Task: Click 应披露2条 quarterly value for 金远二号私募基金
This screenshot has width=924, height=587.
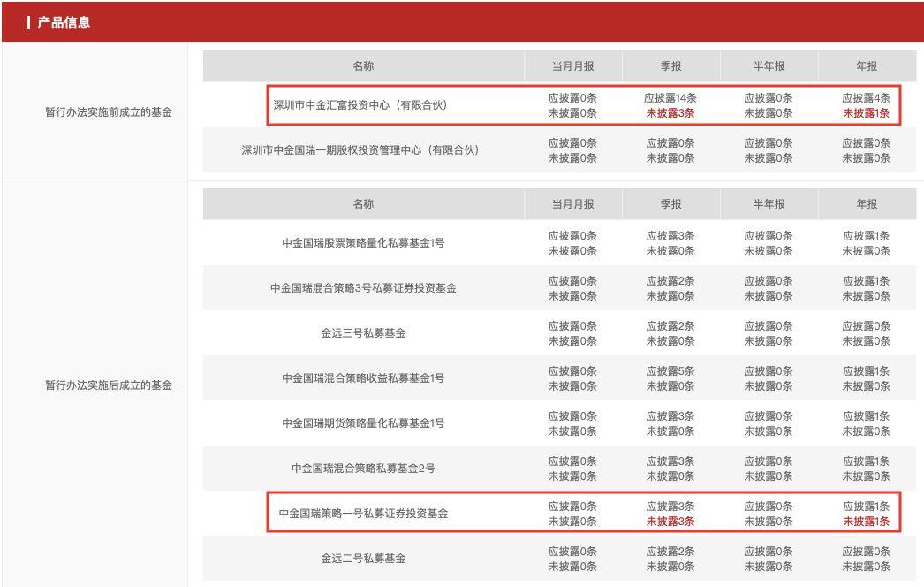Action: (670, 552)
